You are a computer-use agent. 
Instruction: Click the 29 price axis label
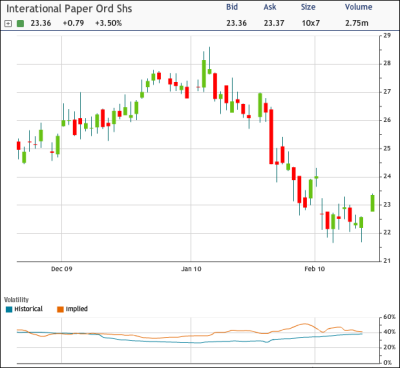click(387, 35)
